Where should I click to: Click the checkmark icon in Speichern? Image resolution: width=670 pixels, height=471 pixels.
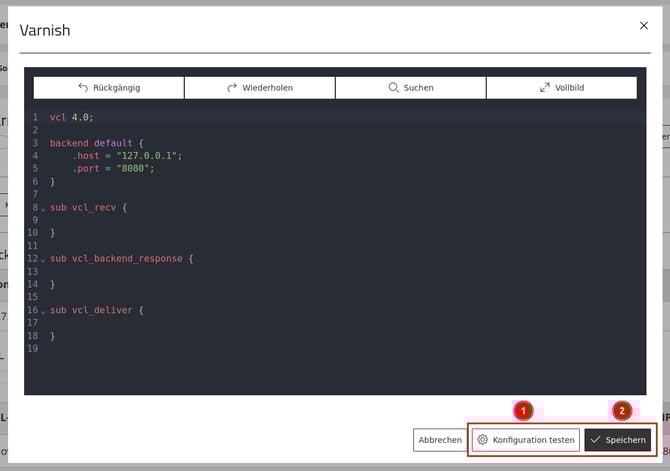click(x=596, y=440)
